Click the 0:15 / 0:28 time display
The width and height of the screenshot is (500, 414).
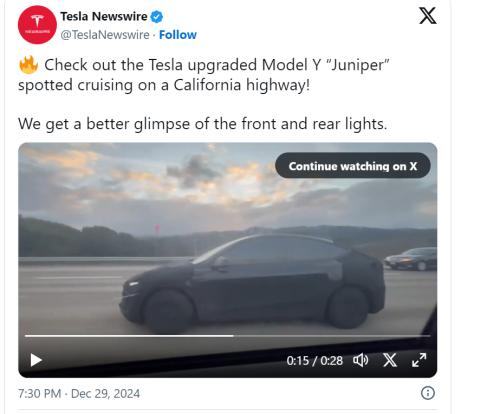tap(315, 361)
